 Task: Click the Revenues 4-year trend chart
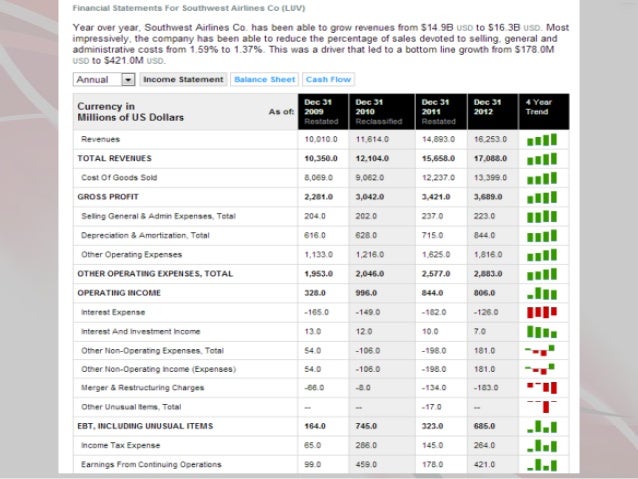pos(540,139)
